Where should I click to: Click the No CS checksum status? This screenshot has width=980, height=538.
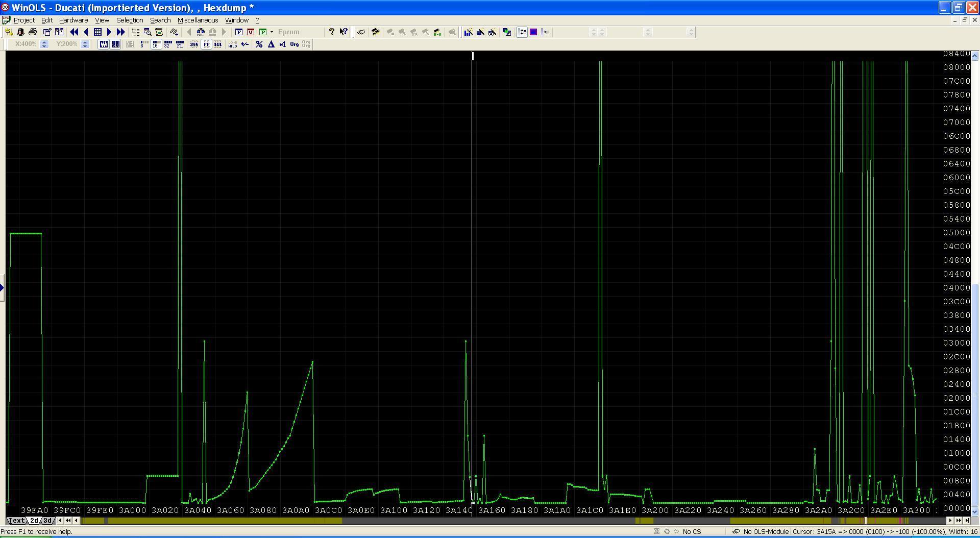[692, 532]
